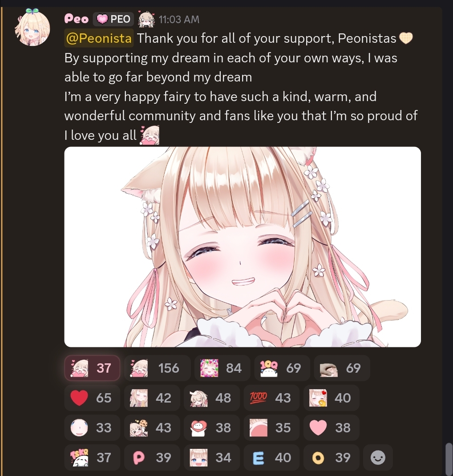The height and width of the screenshot is (476, 453).
Task: Click the cookie emoji reaction with 43
Action: (152, 427)
